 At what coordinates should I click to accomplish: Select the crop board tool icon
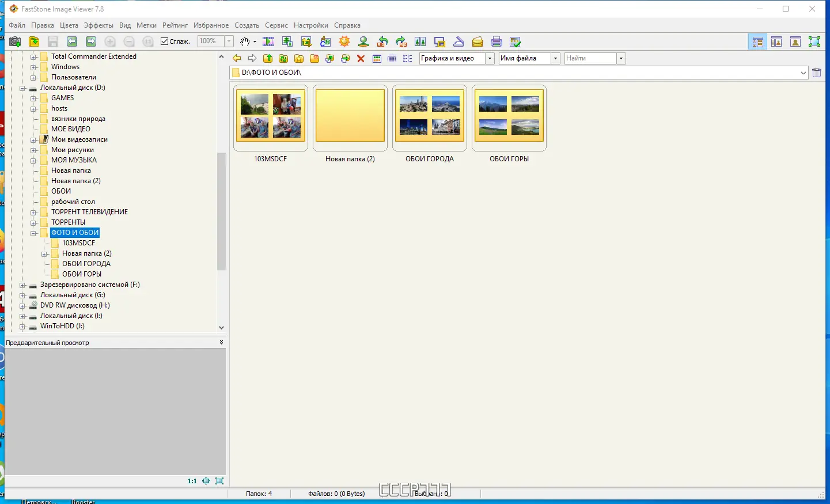click(306, 41)
